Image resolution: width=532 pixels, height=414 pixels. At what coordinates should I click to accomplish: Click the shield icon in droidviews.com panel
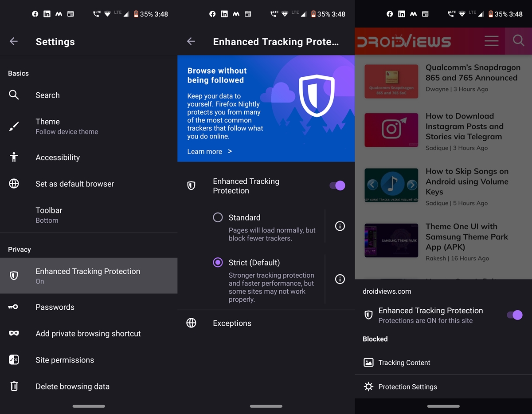368,315
